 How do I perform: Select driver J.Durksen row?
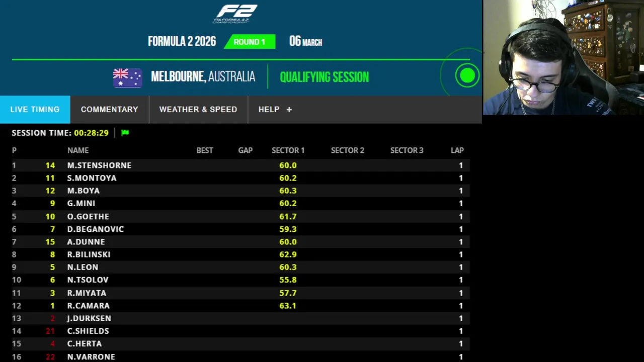coord(240,318)
